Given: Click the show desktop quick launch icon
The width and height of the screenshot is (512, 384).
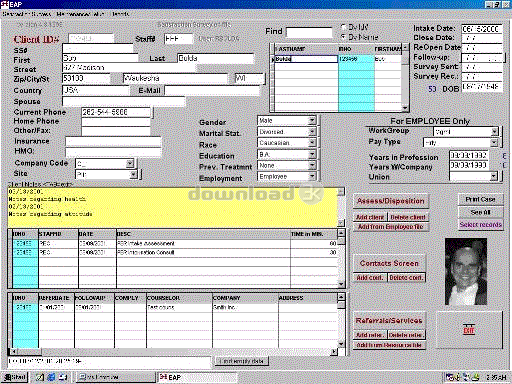Looking at the screenshot, I should (62, 377).
